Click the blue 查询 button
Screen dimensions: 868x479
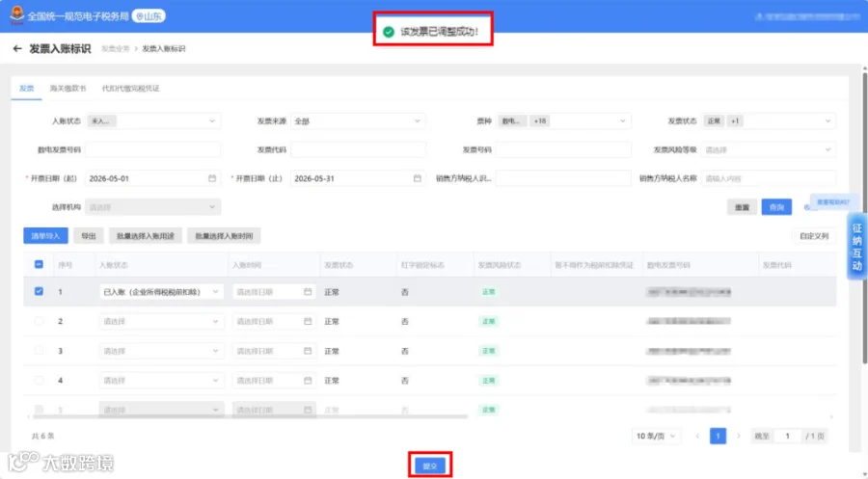point(776,207)
